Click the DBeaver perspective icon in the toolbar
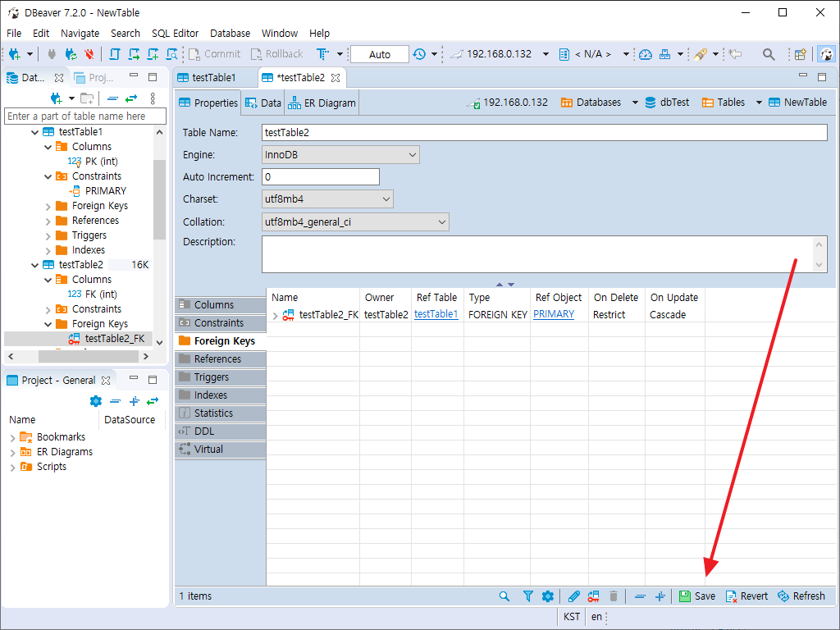Image resolution: width=840 pixels, height=630 pixels. (x=827, y=54)
